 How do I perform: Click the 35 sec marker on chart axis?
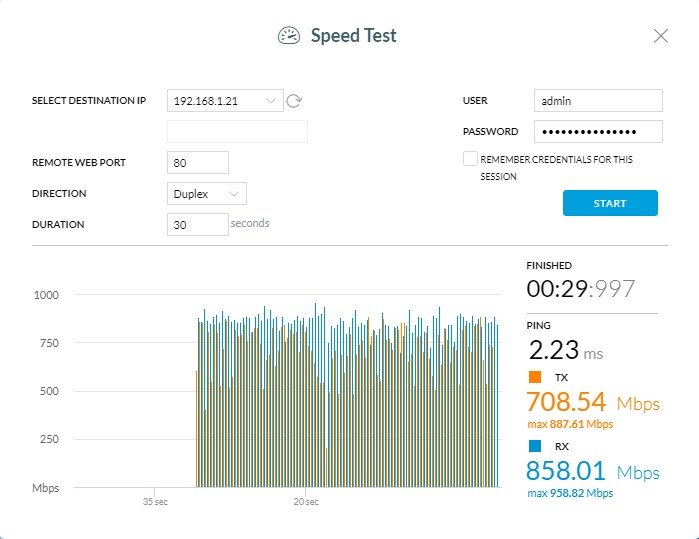click(x=153, y=501)
